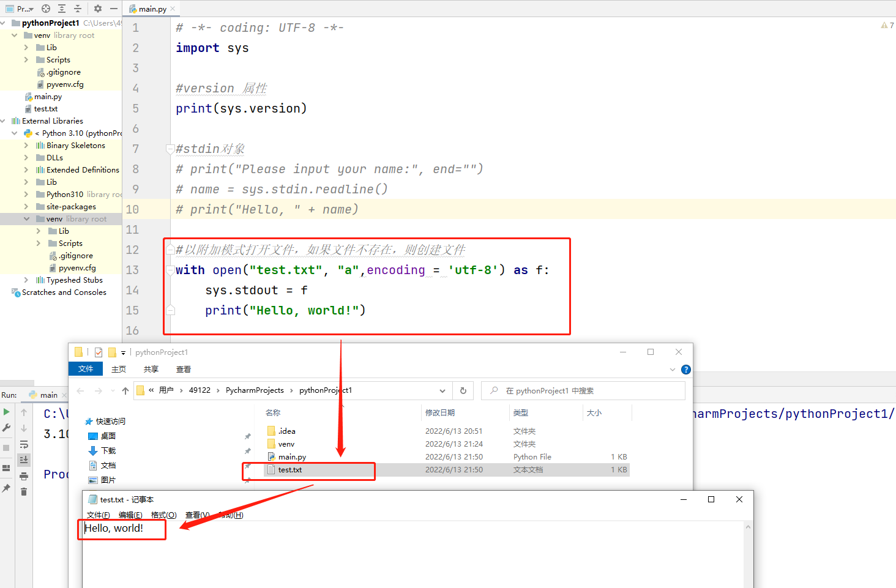Close the main.py editor tab
Image resolution: width=896 pixels, height=588 pixels.
[173, 9]
